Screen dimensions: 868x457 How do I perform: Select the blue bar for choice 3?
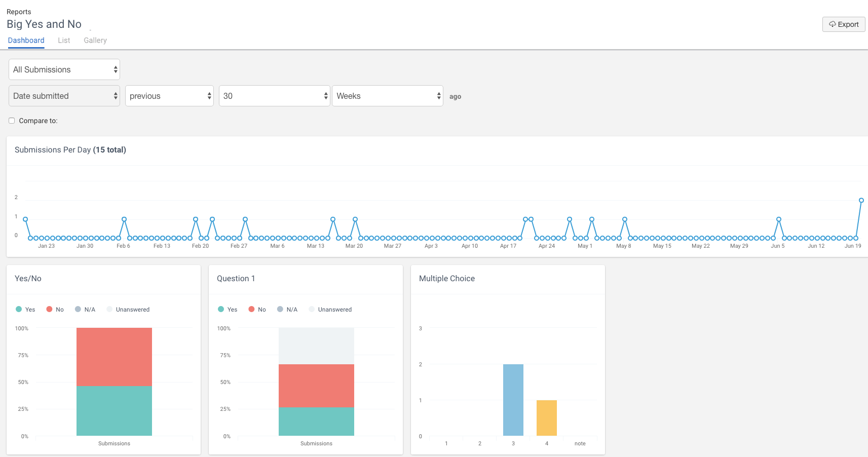513,400
